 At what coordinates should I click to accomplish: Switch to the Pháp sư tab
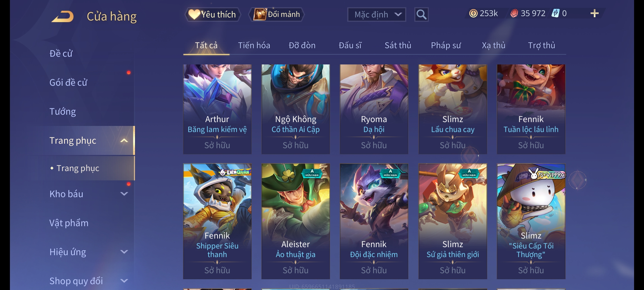pyautogui.click(x=446, y=45)
